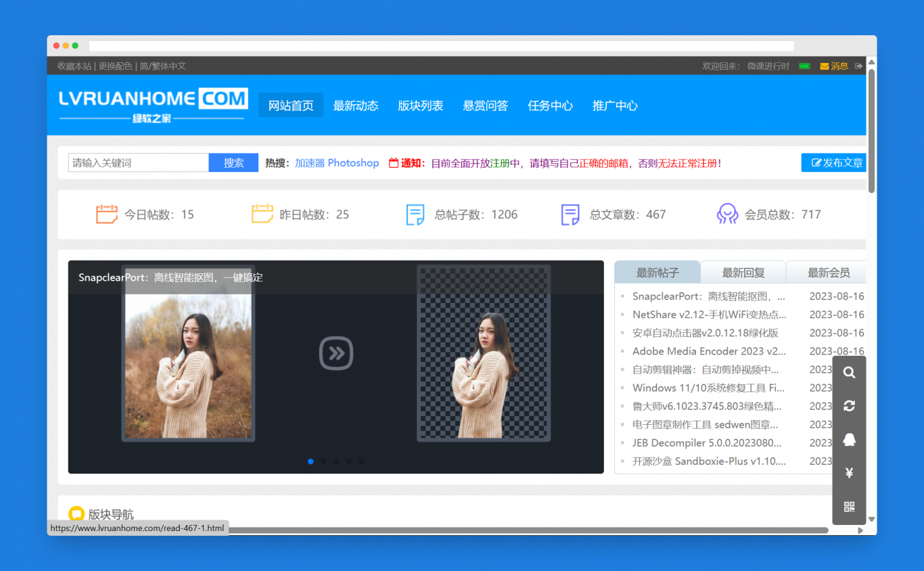924x571 pixels.
Task: Click the refresh icon in floating sidebar
Action: [x=849, y=406]
